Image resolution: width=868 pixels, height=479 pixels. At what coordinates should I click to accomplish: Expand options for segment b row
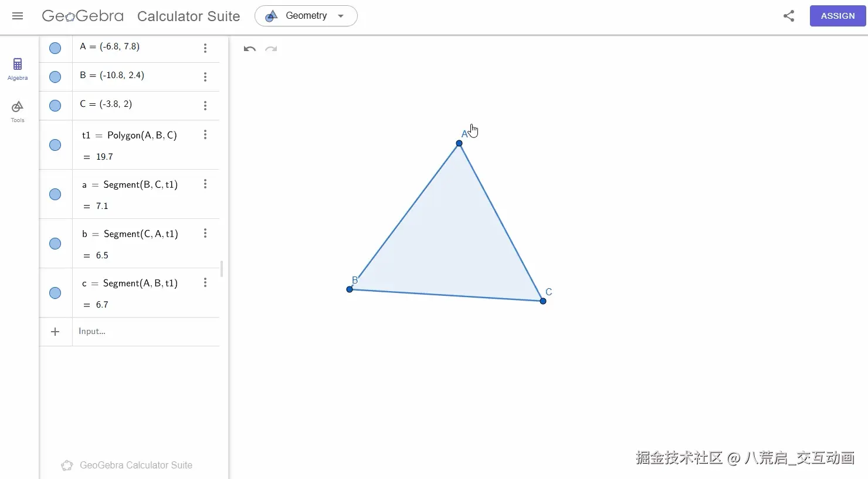(x=205, y=234)
